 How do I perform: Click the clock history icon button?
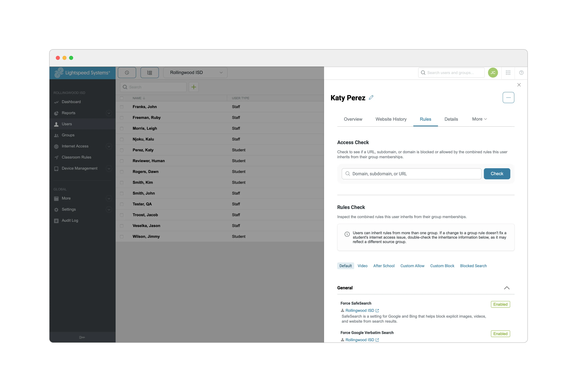(127, 72)
